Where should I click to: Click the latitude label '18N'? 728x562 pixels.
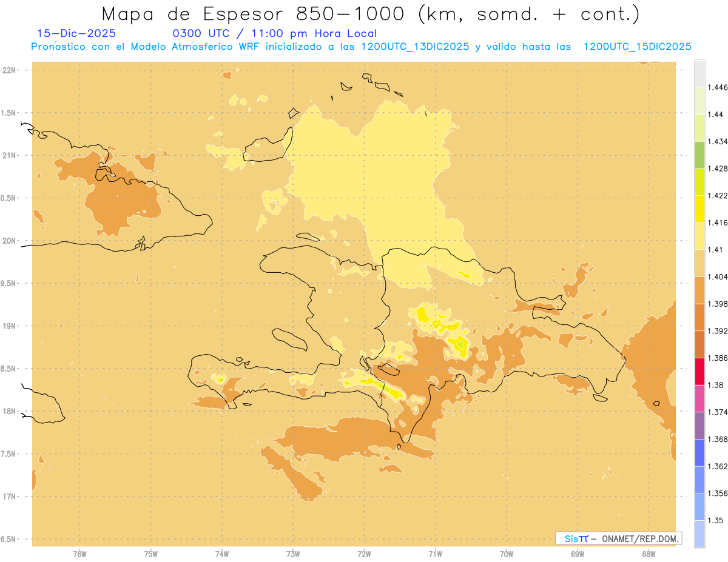click(9, 411)
